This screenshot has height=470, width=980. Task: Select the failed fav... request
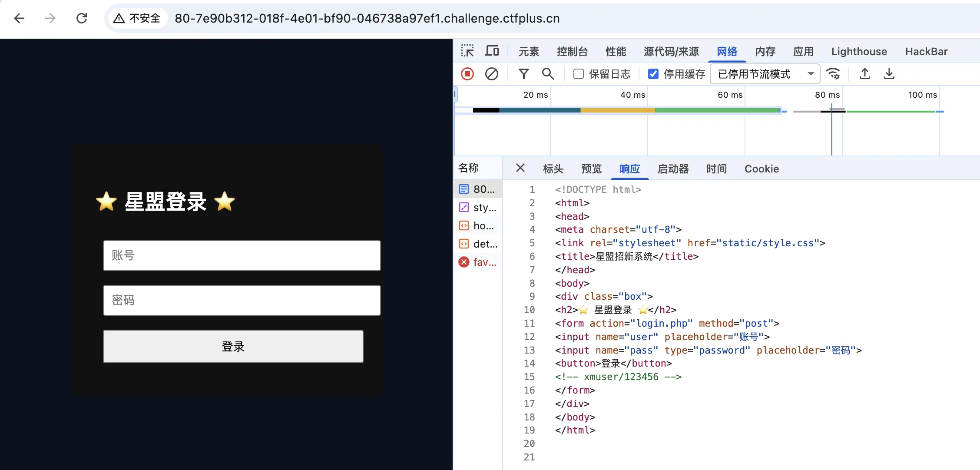478,262
